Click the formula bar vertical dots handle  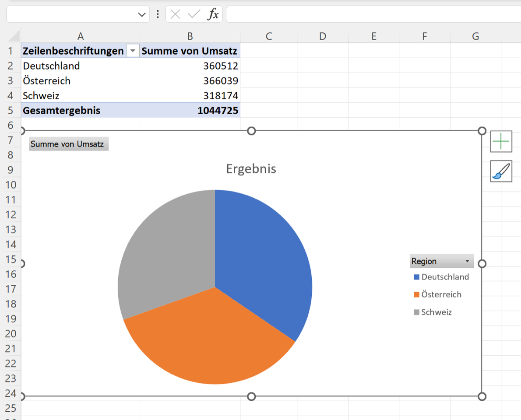pos(158,14)
